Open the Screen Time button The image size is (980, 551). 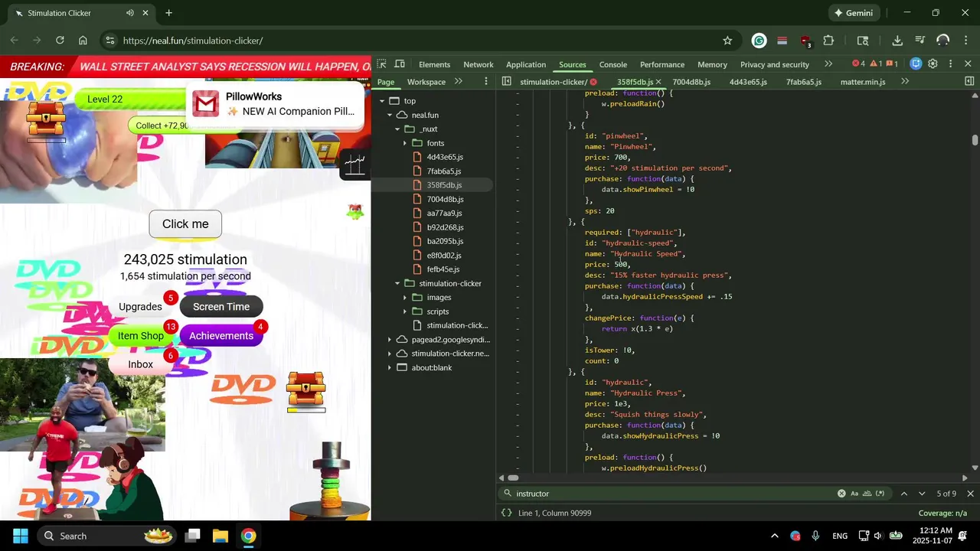(x=221, y=307)
